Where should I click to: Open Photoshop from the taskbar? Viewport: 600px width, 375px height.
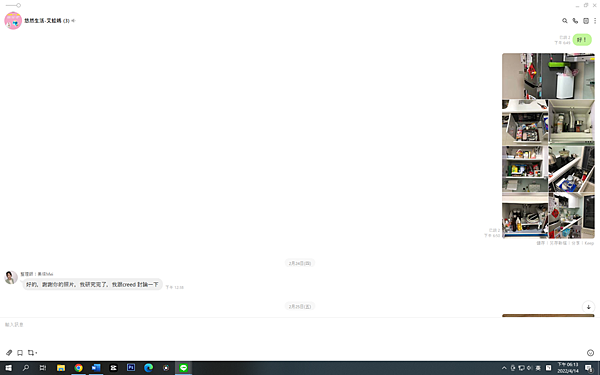131,368
